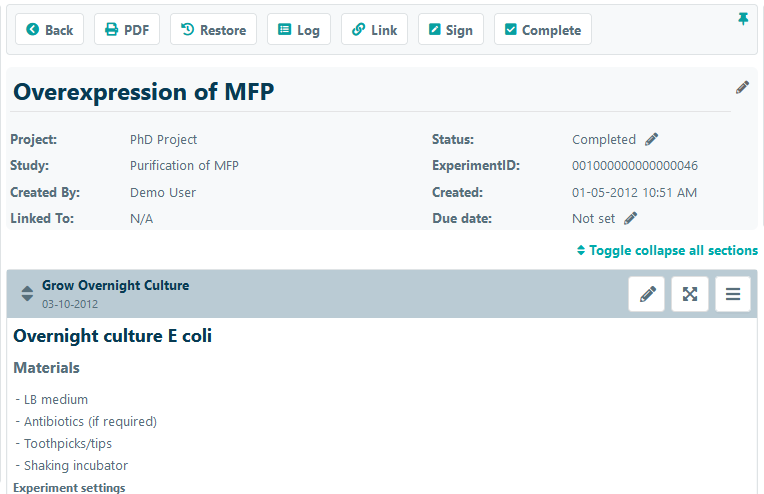This screenshot has height=494, width=764.
Task: Sign the experiment
Action: [450, 30]
